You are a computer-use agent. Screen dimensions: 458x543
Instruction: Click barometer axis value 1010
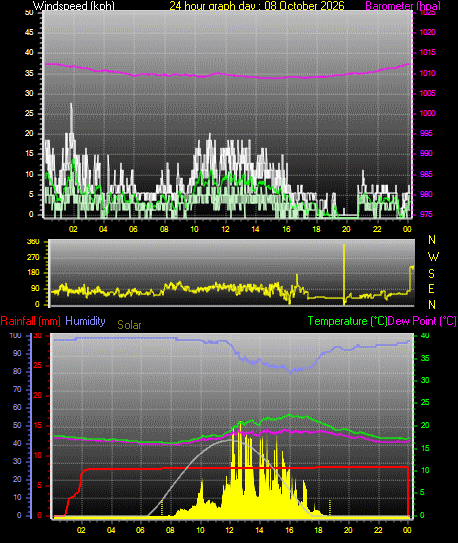pyautogui.click(x=428, y=73)
